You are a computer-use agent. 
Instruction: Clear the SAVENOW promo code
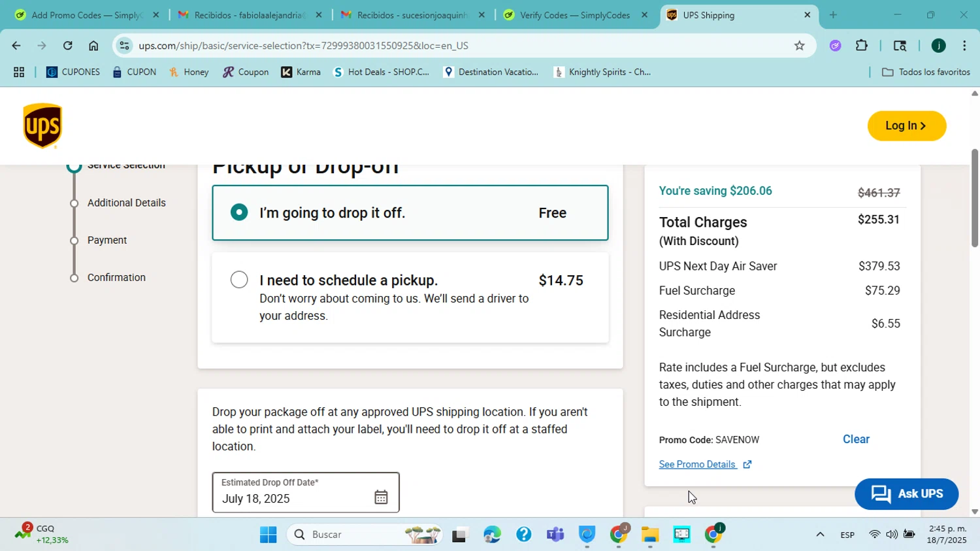[856, 439]
